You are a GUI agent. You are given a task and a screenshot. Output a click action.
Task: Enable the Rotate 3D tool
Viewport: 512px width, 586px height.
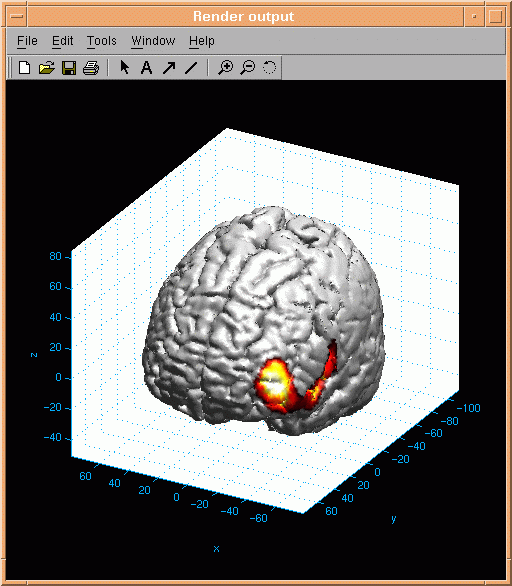tap(269, 68)
